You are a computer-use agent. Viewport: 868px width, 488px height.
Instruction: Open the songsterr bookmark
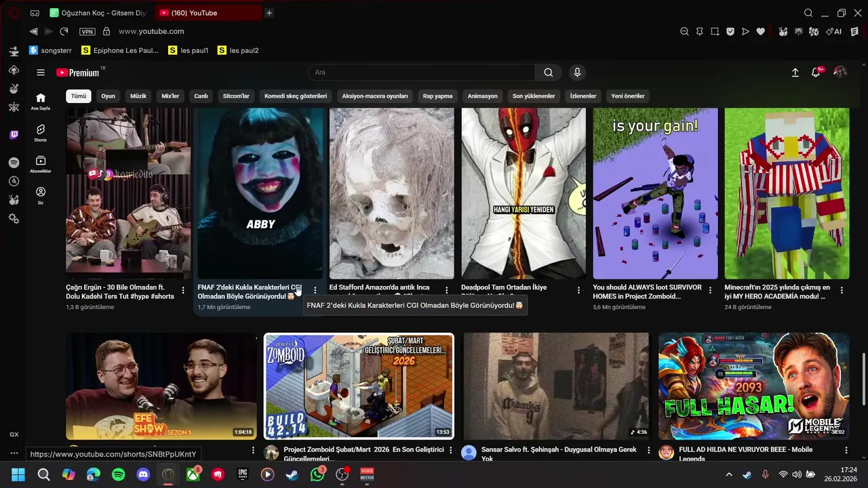(50, 50)
